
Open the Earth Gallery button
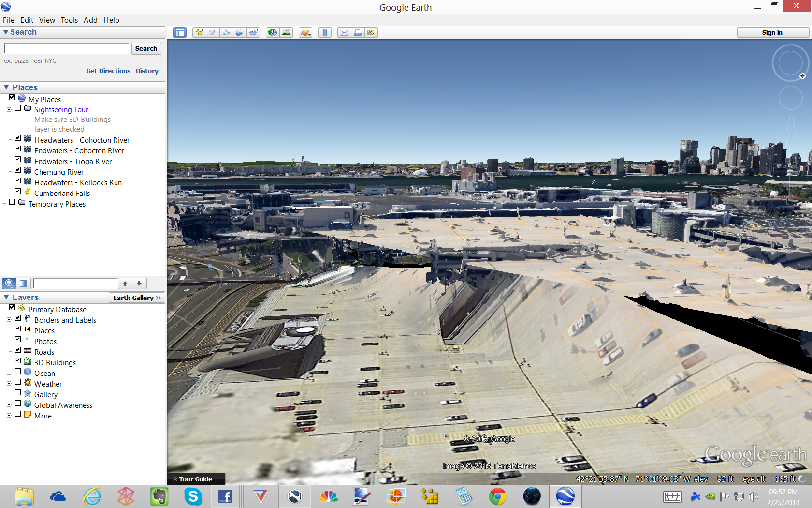[137, 298]
